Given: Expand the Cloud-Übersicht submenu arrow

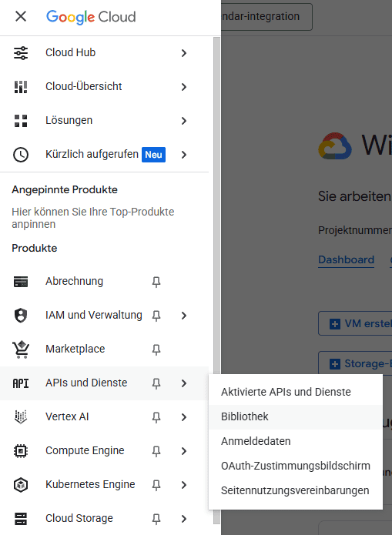Looking at the screenshot, I should point(184,87).
